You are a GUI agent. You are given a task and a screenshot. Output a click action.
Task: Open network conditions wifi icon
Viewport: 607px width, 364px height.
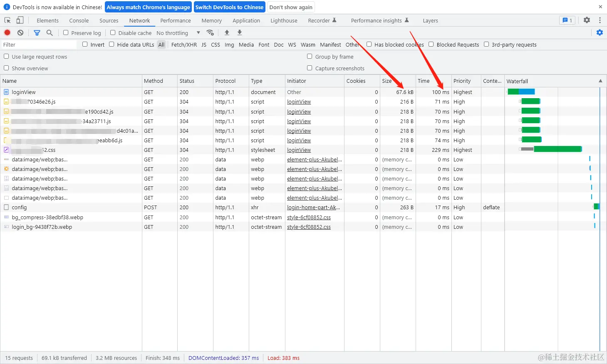point(210,32)
